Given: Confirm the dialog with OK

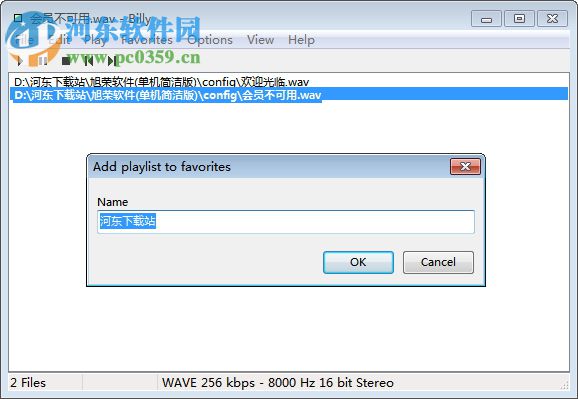Looking at the screenshot, I should tap(358, 262).
